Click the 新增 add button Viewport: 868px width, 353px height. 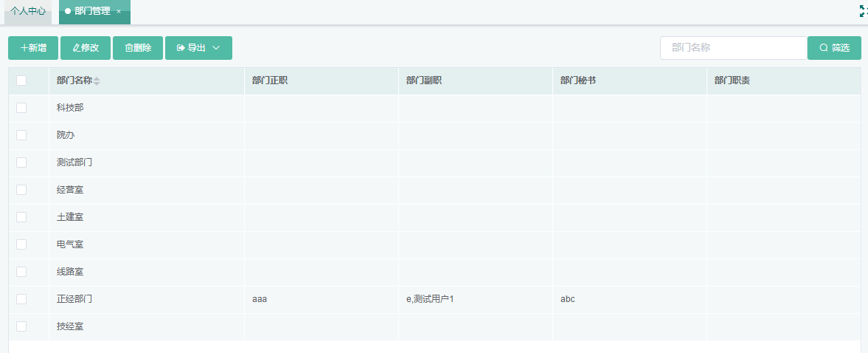pos(33,48)
